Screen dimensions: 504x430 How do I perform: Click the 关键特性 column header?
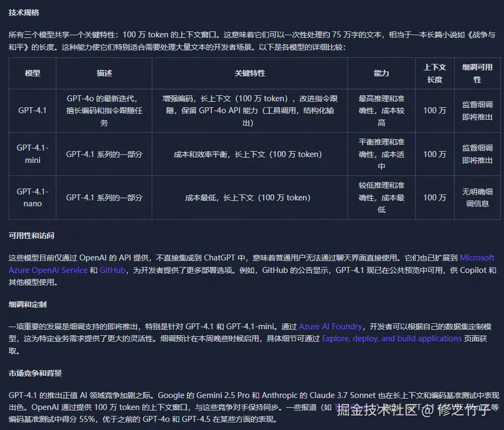point(249,73)
